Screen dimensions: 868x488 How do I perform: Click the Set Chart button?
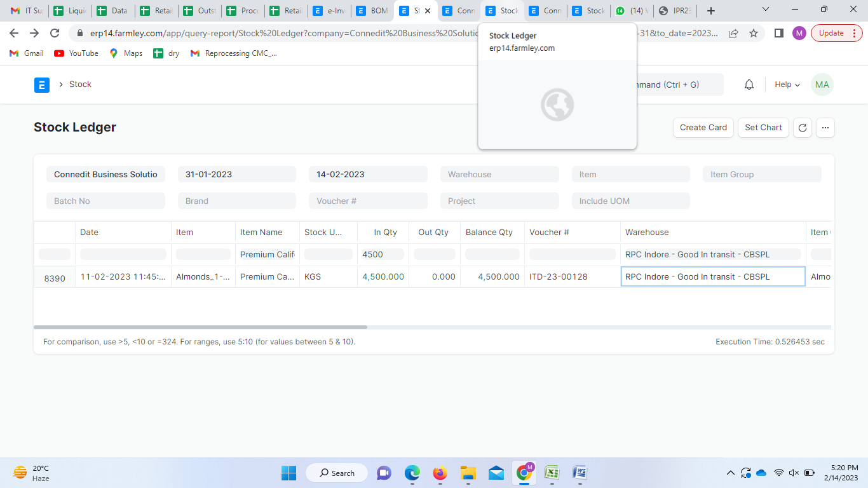[763, 128]
